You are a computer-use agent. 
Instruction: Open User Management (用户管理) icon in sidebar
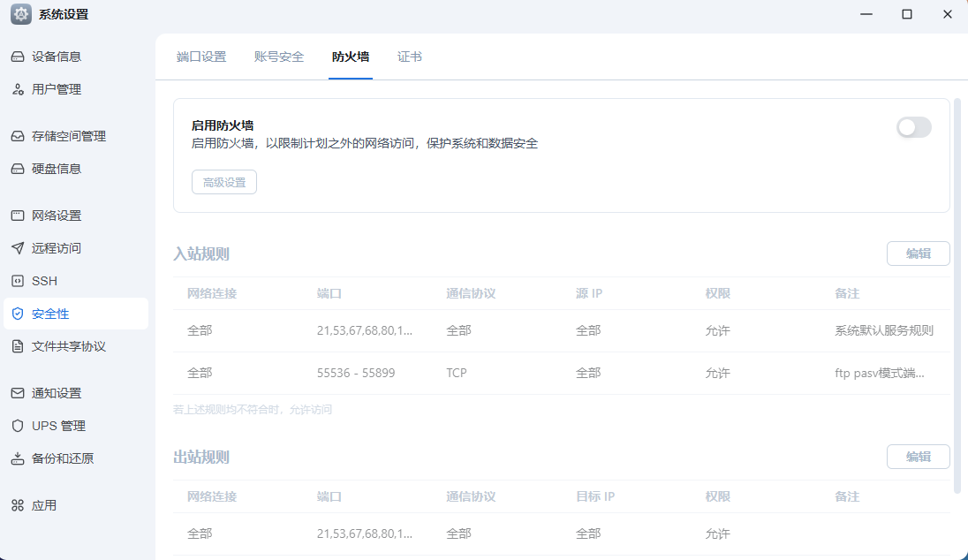pyautogui.click(x=18, y=89)
